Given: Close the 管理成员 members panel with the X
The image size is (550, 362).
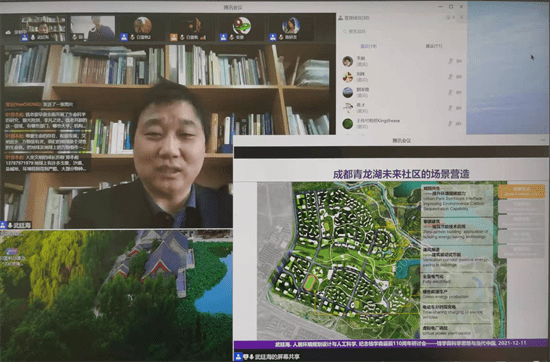Looking at the screenshot, I should (x=454, y=17).
